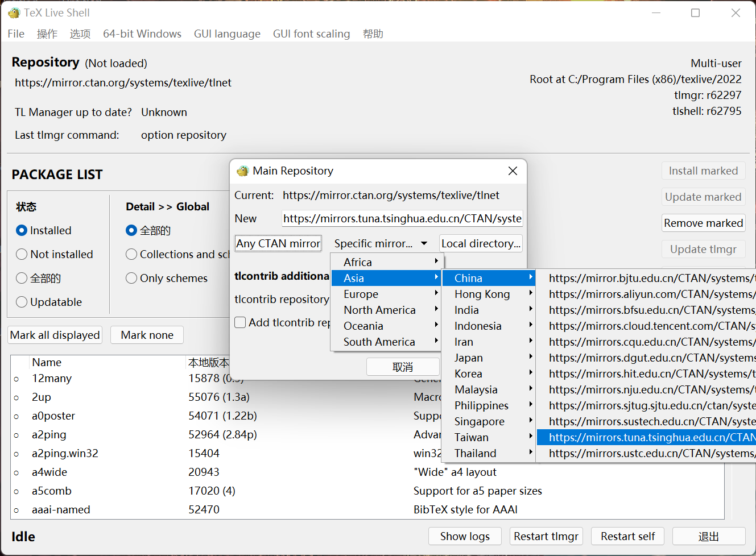Select the Updatable radio button
The image size is (756, 556).
(x=22, y=302)
